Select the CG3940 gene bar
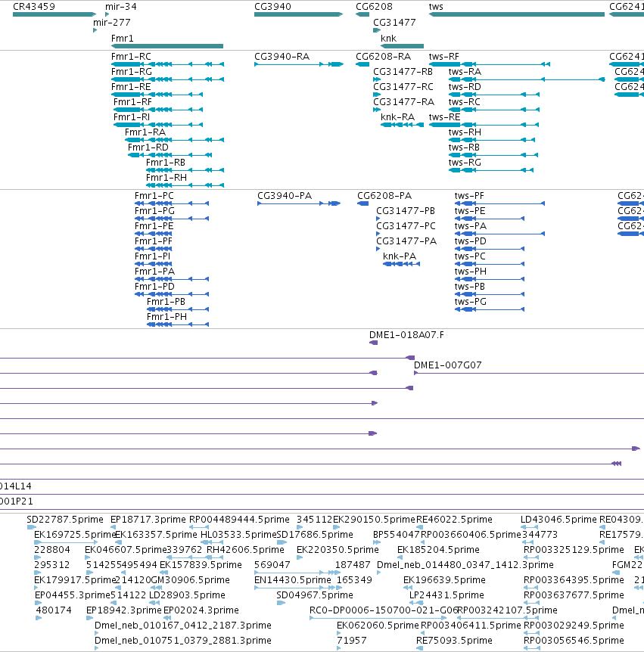 point(298,14)
